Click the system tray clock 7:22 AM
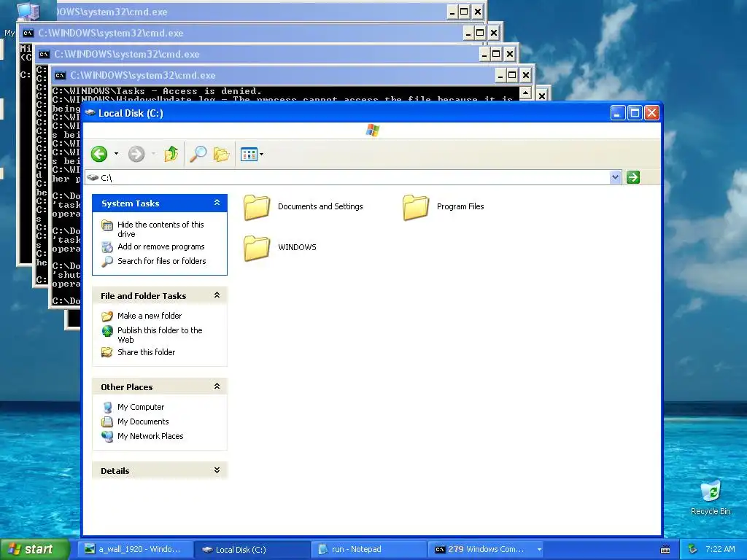The width and height of the screenshot is (747, 560). pyautogui.click(x=720, y=549)
